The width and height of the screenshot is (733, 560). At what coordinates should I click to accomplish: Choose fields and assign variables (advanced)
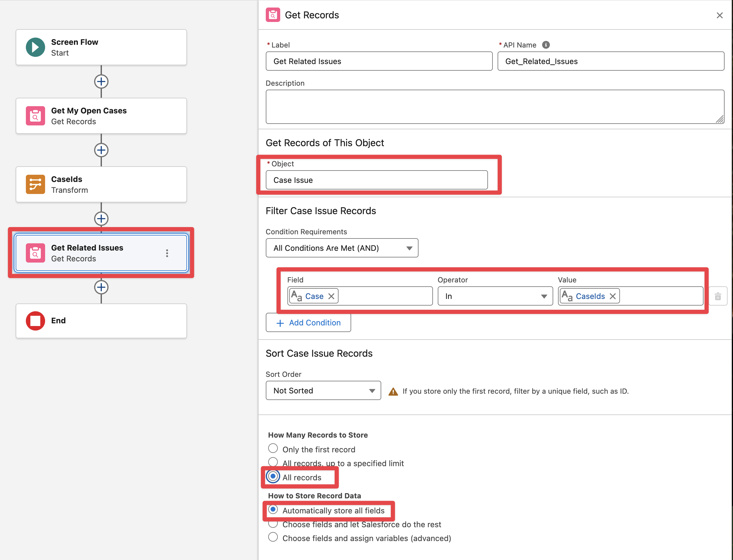pos(273,537)
